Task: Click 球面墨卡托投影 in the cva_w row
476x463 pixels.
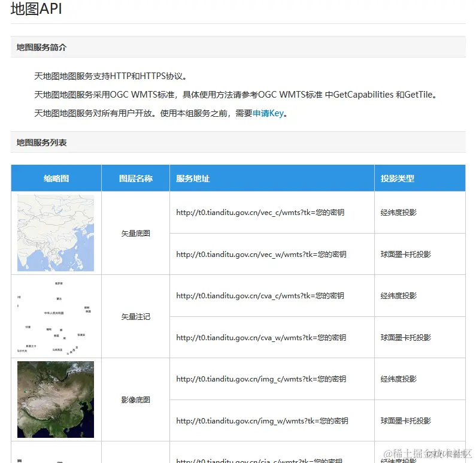Action: coord(406,338)
